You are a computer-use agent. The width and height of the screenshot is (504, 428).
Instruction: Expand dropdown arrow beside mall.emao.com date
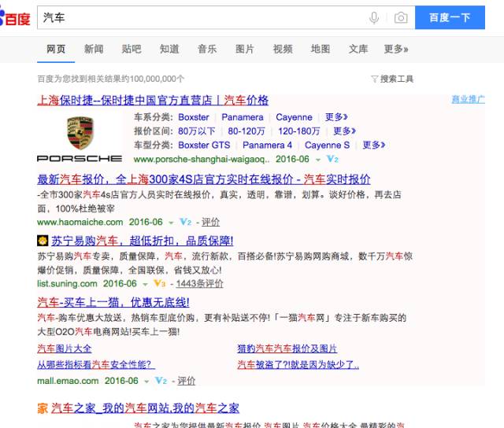tap(146, 382)
